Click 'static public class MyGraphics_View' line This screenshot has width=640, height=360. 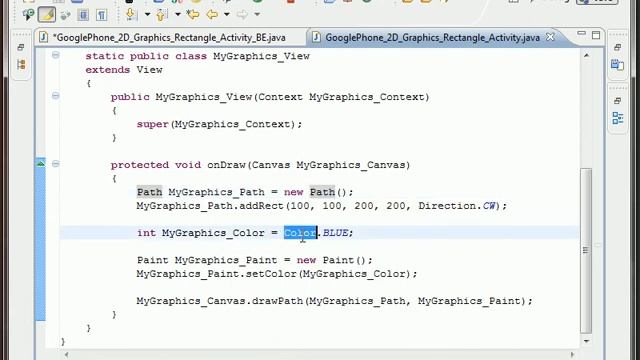(x=198, y=56)
